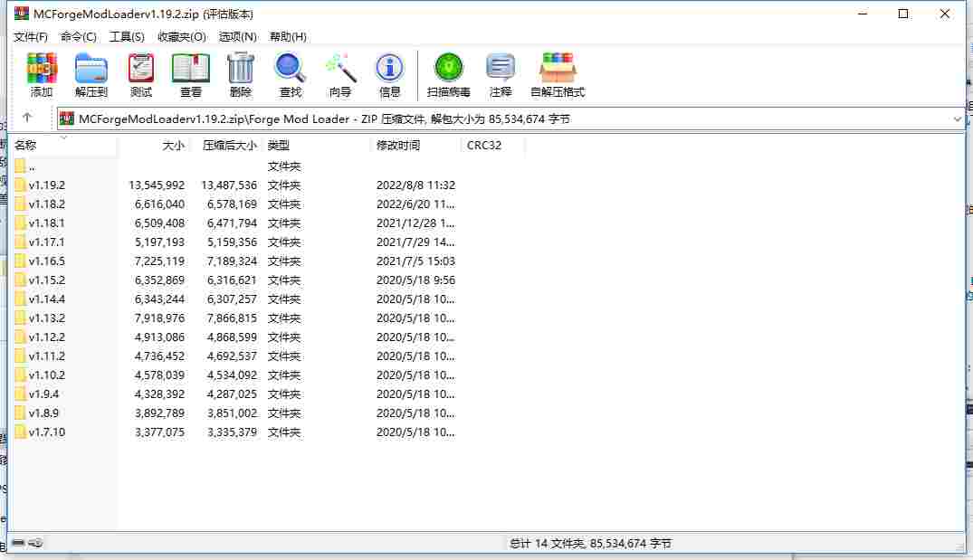
Task: Click status bar total 85,534,674 text
Action: click(x=590, y=543)
